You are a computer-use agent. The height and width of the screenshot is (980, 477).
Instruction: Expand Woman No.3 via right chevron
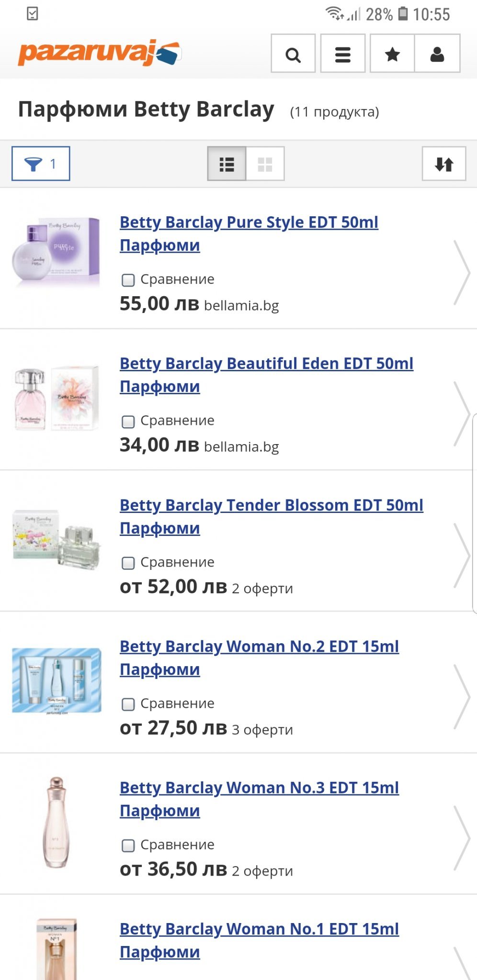click(x=461, y=838)
